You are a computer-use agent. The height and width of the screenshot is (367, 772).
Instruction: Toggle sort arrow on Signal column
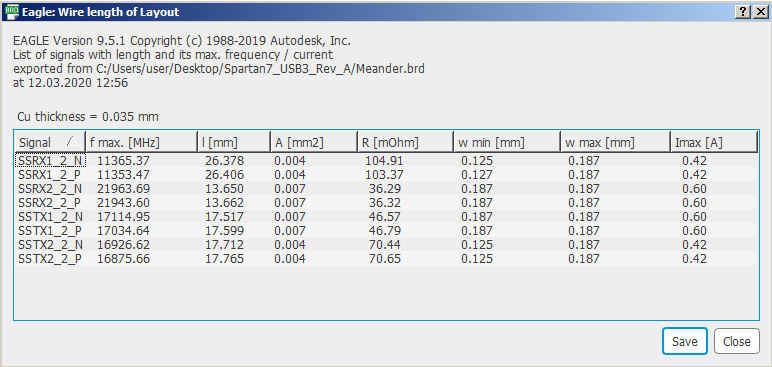(x=72, y=142)
